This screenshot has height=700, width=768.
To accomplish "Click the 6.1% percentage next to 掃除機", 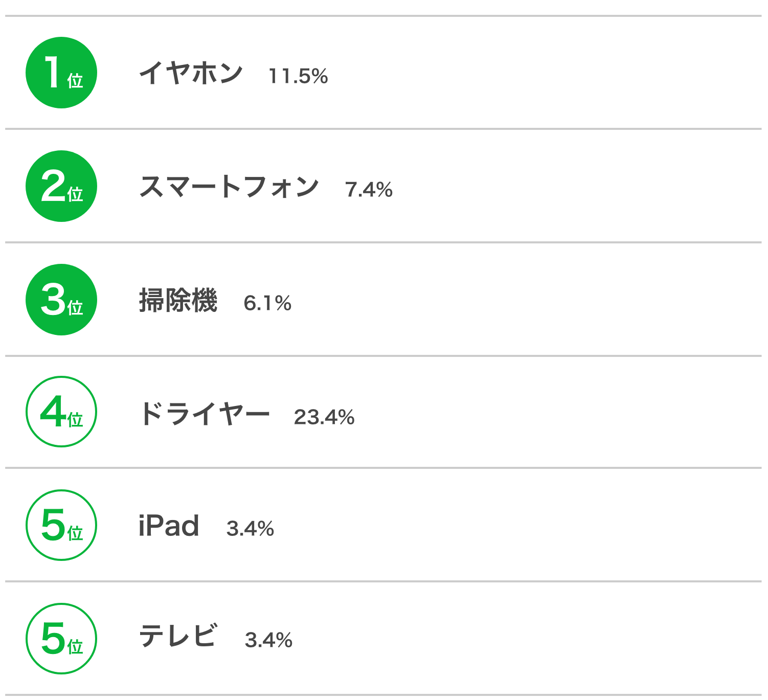I will pos(267,303).
